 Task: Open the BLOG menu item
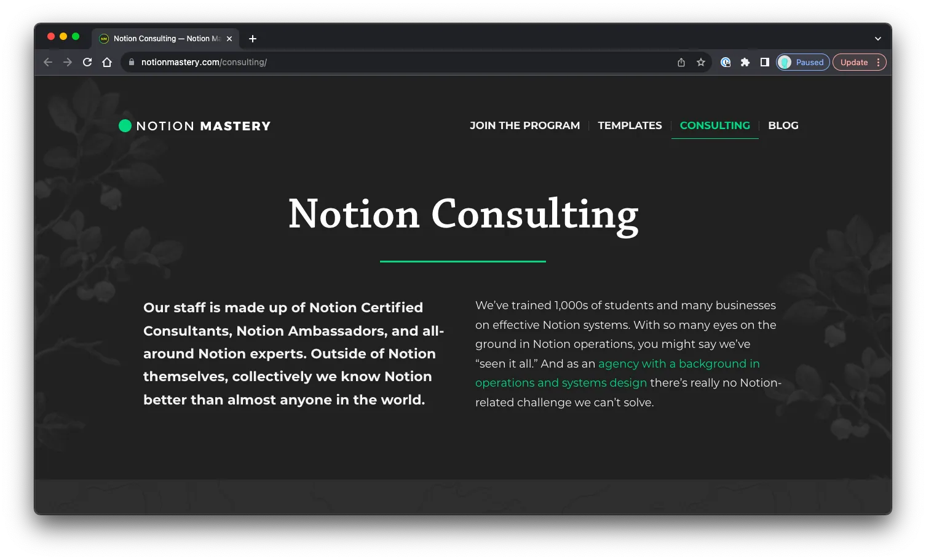pos(783,125)
